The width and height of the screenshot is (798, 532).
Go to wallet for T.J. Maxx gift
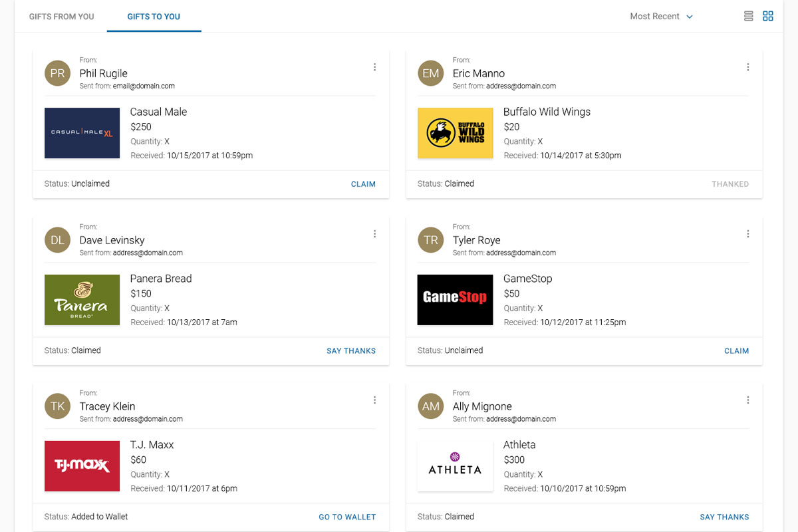(x=347, y=517)
